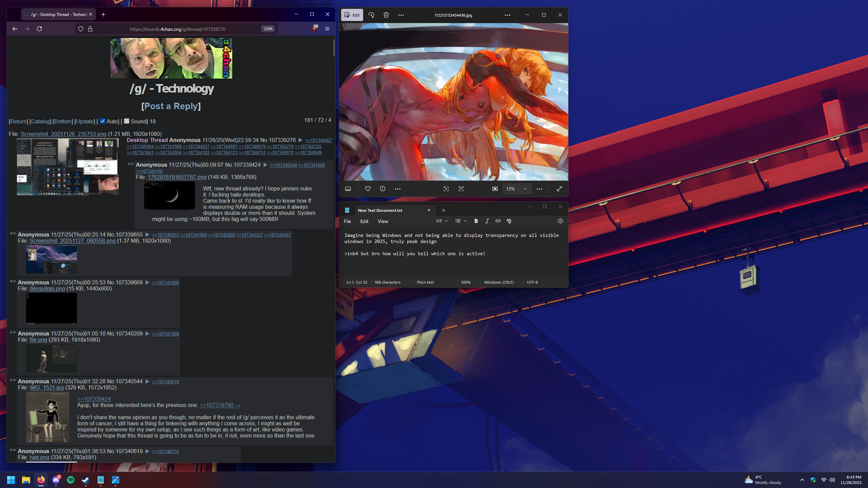Toggle bold formatting in Notepad
Image resolution: width=868 pixels, height=488 pixels.
[x=476, y=221]
